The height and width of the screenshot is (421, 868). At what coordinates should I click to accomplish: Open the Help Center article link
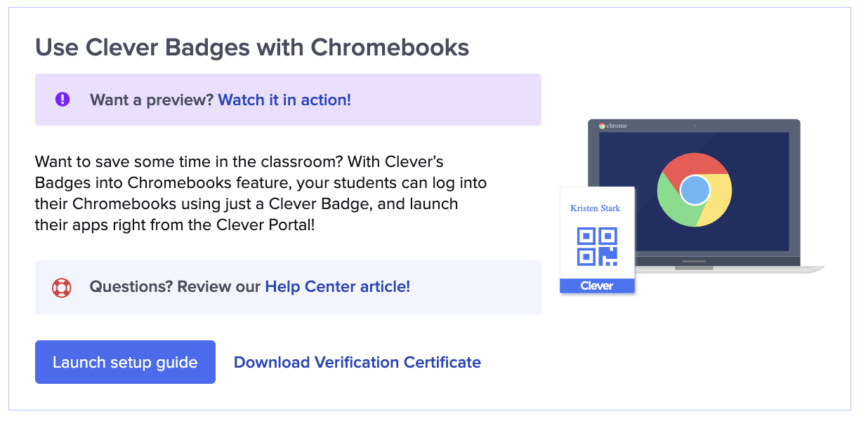click(x=336, y=287)
